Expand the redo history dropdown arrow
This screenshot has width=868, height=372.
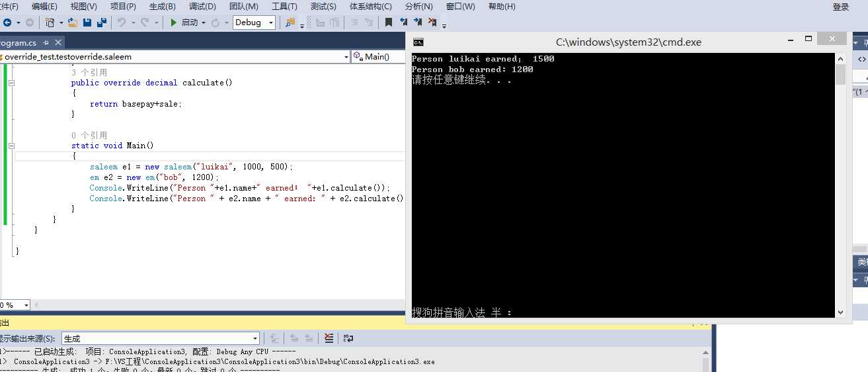156,23
